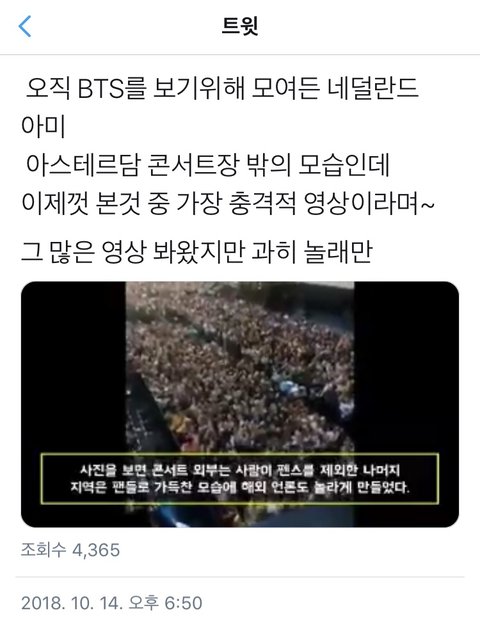480x617 pixels.
Task: Click the right black bar of the video
Action: coord(406,404)
